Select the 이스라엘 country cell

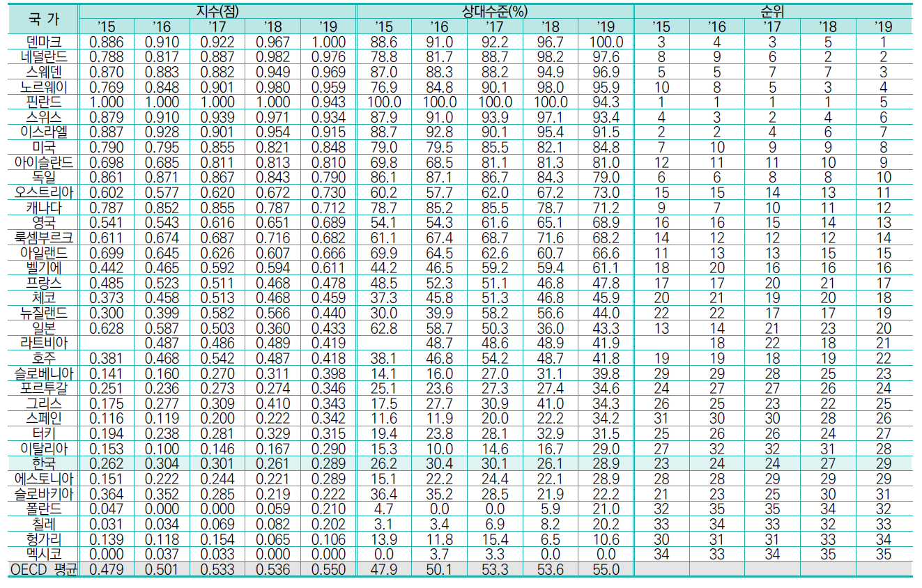[x=43, y=132]
